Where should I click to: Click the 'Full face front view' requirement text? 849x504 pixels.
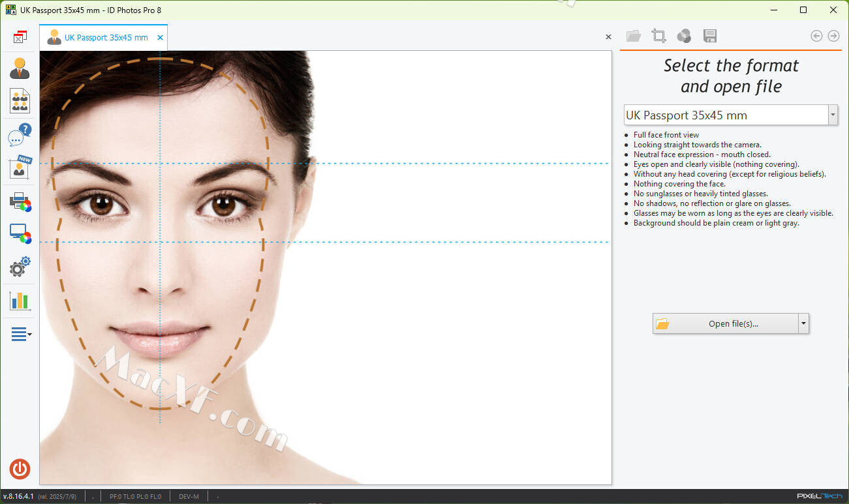[x=666, y=135]
